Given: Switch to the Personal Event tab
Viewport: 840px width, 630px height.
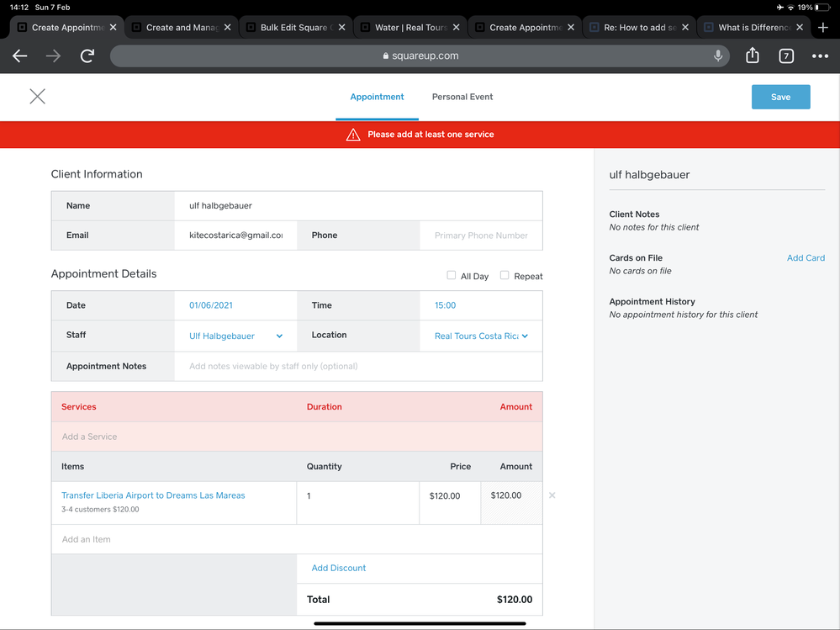Looking at the screenshot, I should 462,97.
